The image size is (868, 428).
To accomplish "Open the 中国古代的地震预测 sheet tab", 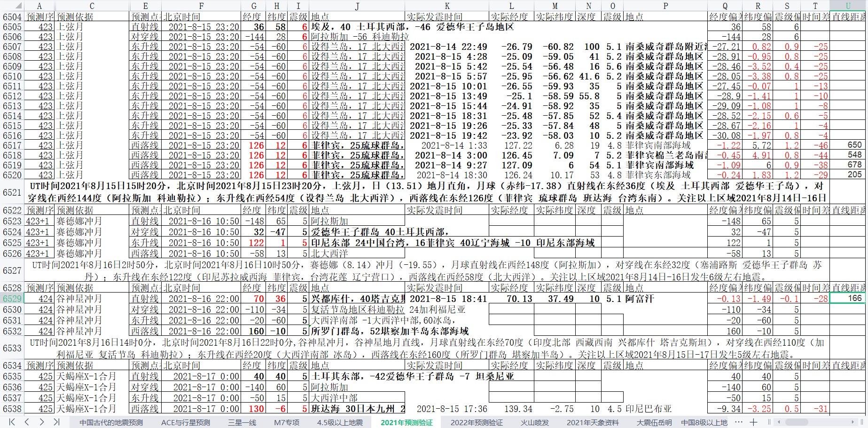I will coord(111,422).
